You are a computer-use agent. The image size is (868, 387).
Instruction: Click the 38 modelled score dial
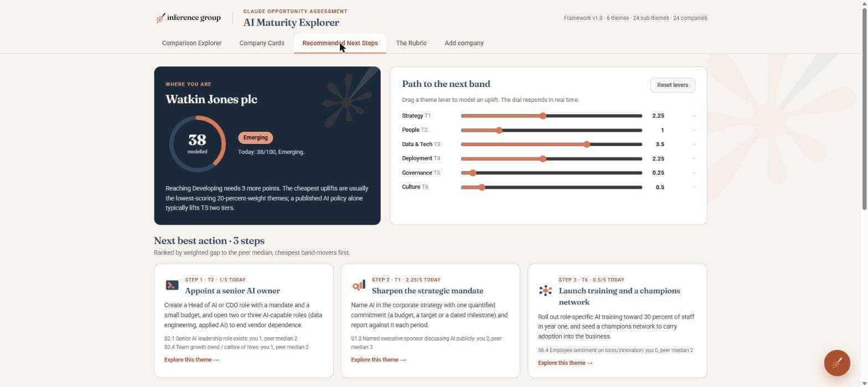(x=197, y=143)
